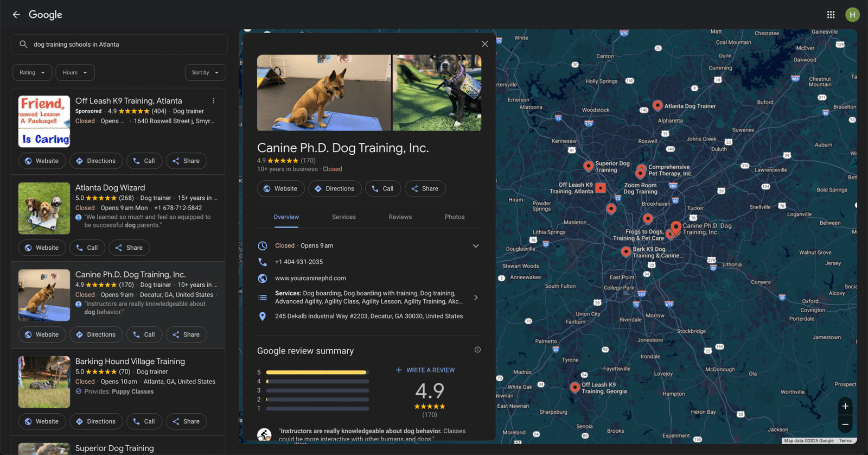Open the Off Leash K9 sponsored ad image
This screenshot has width=868, height=455.
click(44, 122)
